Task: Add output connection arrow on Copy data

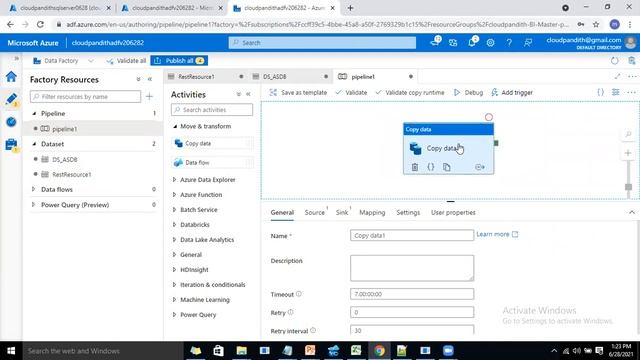Action: coord(480,167)
